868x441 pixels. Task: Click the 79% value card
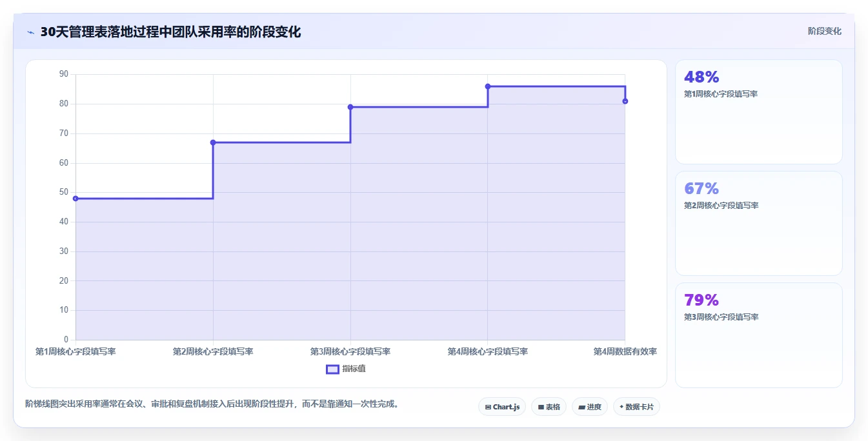759,335
